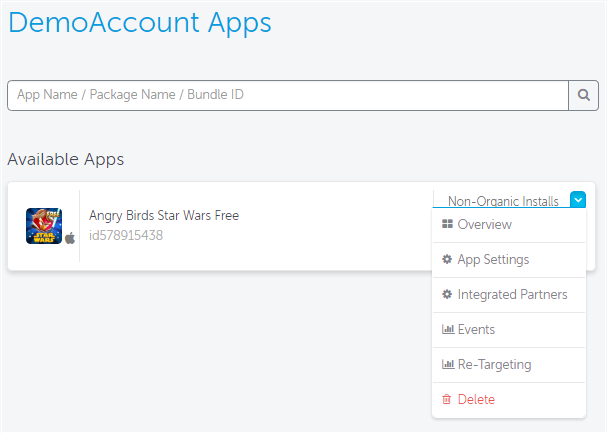The width and height of the screenshot is (607, 433).
Task: Open the Angry Birds Star Wars Free title
Action: 164,216
